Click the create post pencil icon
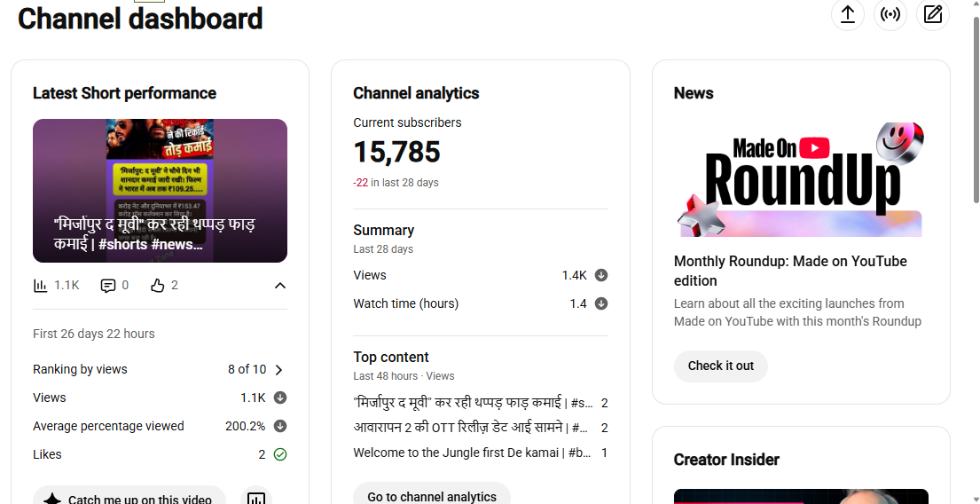 coord(932,14)
